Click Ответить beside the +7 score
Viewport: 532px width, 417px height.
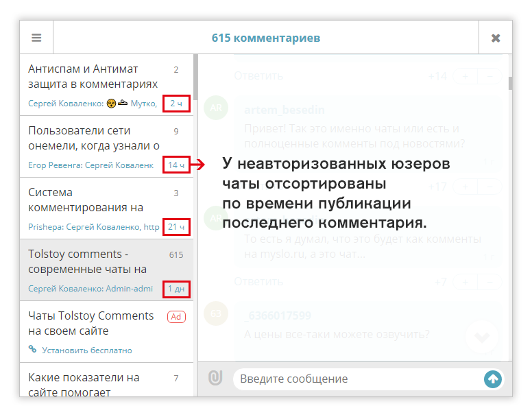click(x=258, y=281)
